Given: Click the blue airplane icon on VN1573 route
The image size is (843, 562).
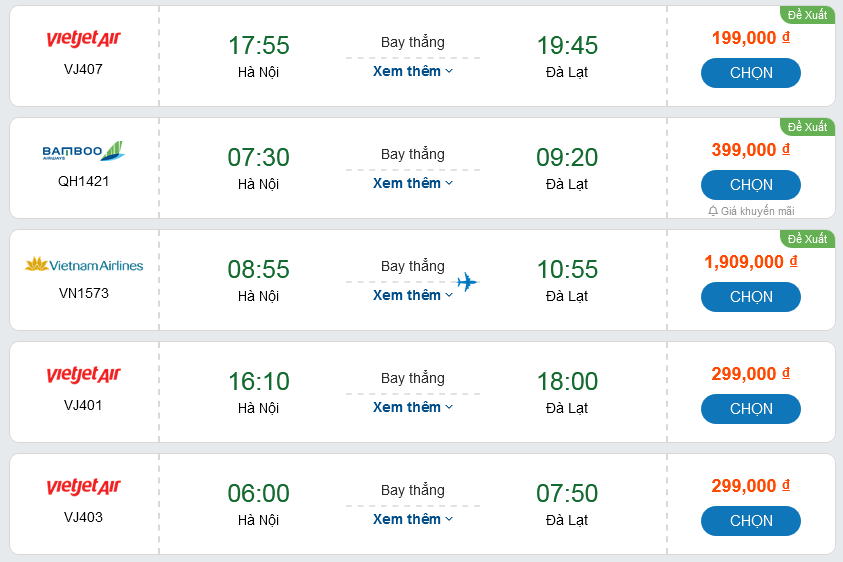Looking at the screenshot, I should pos(467,282).
